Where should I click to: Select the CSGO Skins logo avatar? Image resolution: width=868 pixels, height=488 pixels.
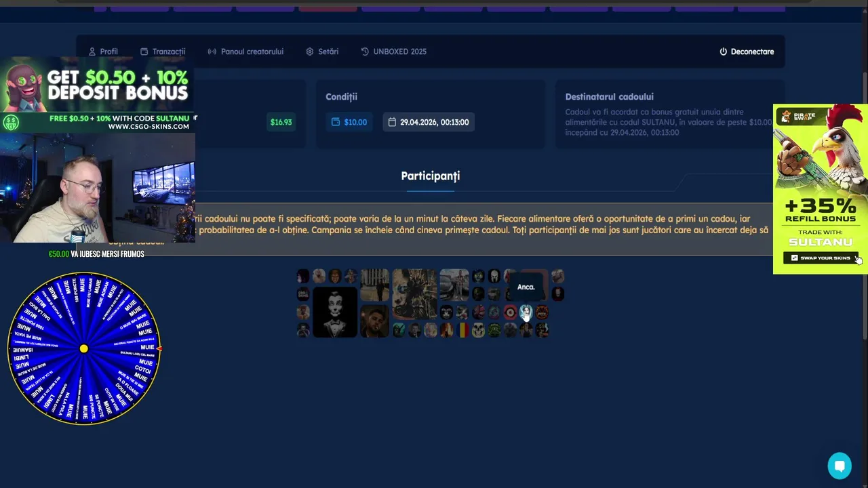[x=303, y=293]
